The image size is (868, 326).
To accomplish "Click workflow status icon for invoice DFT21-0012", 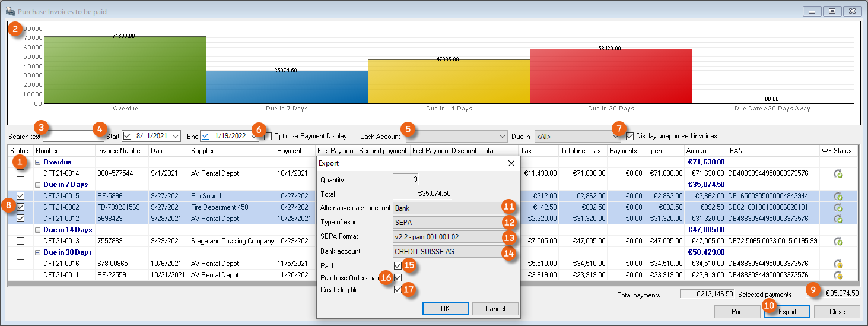I will [x=838, y=219].
